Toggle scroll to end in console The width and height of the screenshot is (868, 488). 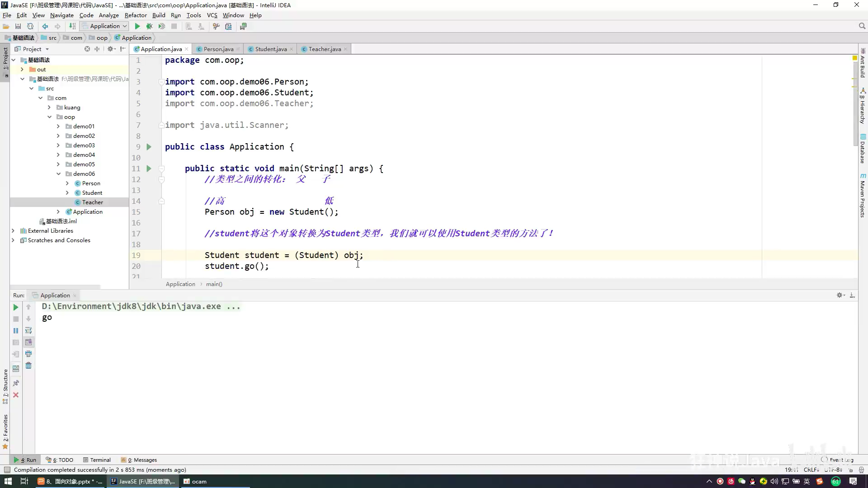(28, 343)
